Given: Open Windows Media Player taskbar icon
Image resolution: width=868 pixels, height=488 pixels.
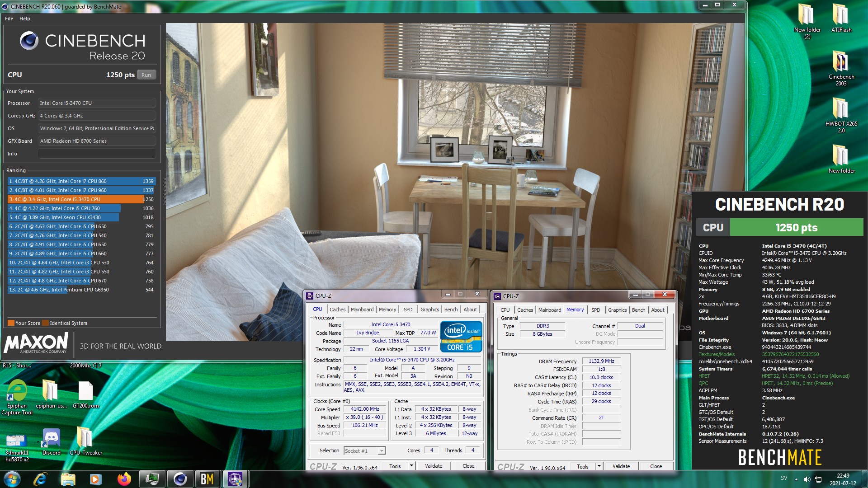Looking at the screenshot, I should tap(95, 479).
